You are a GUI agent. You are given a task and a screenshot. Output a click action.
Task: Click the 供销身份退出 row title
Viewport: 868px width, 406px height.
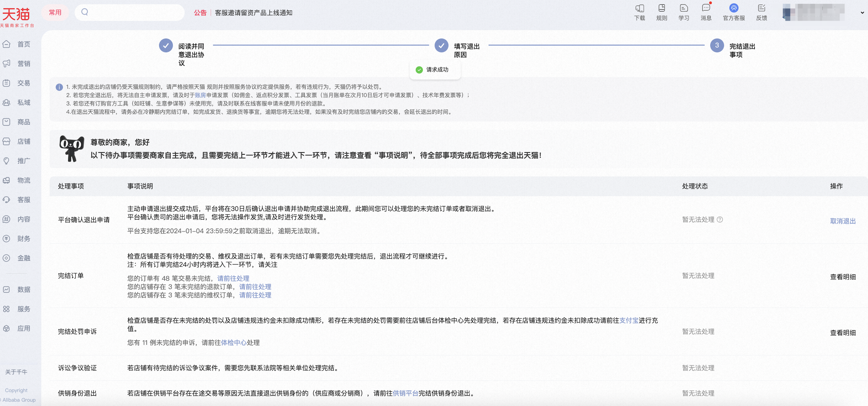pyautogui.click(x=77, y=394)
